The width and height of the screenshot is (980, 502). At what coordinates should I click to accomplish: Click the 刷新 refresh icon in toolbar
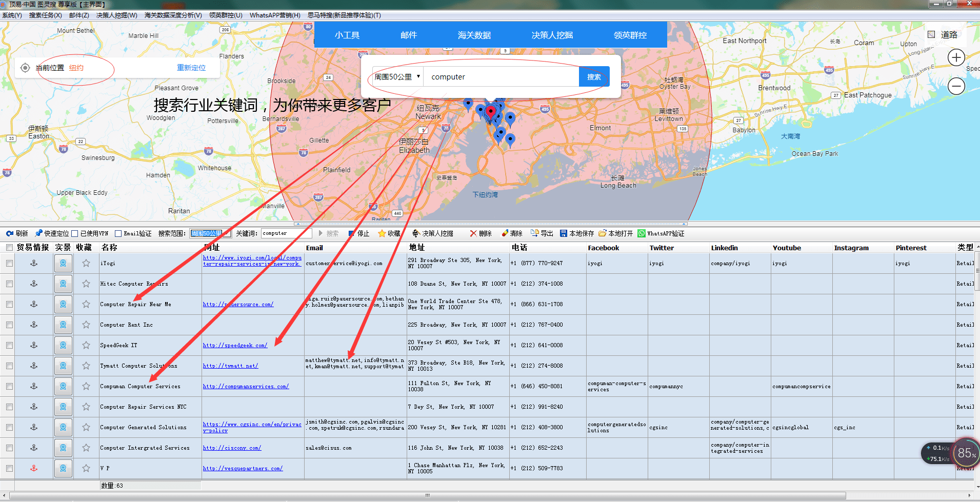[x=9, y=233]
